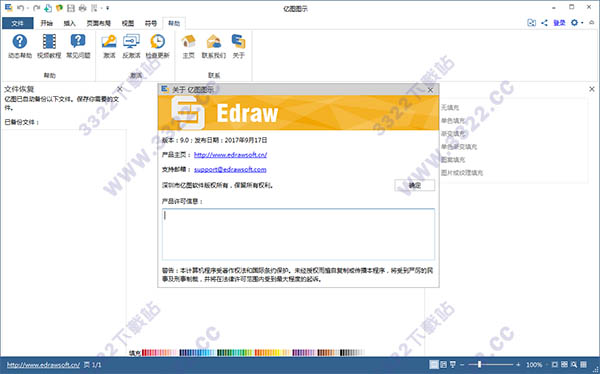The width and height of the screenshot is (600, 374).
Task: Open the undo history dropdown arrow
Action: pyautogui.click(x=28, y=8)
